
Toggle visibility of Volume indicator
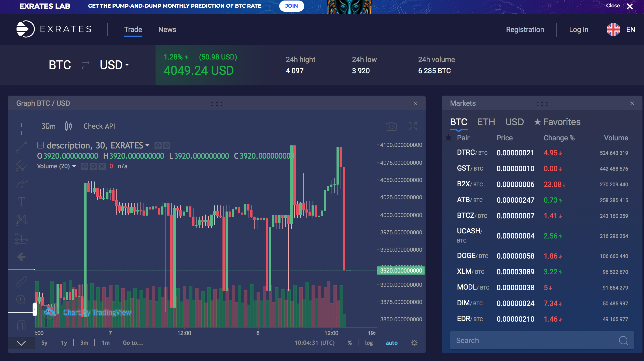pos(85,166)
